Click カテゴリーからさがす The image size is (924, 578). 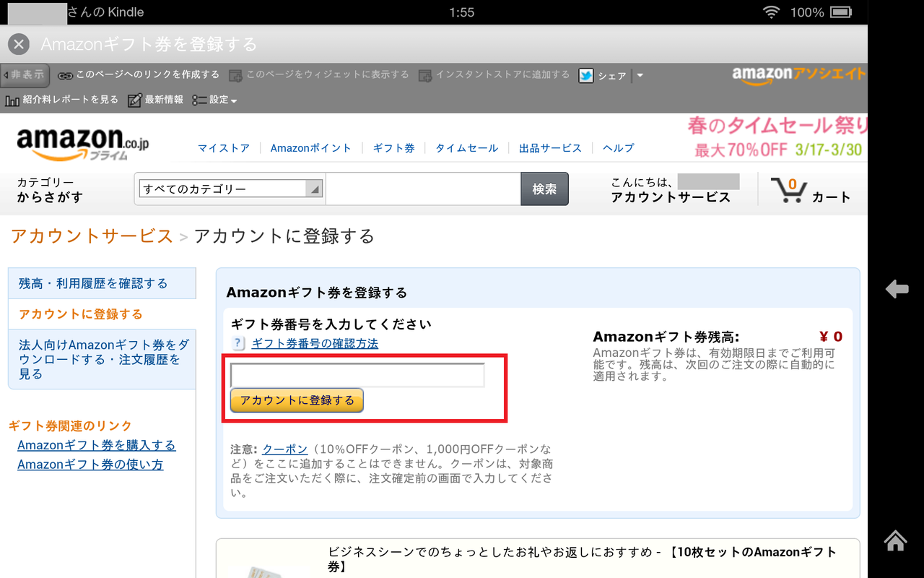point(51,190)
